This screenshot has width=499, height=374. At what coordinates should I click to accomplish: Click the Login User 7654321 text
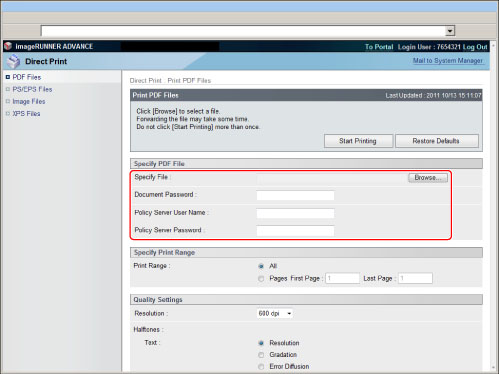pos(429,47)
